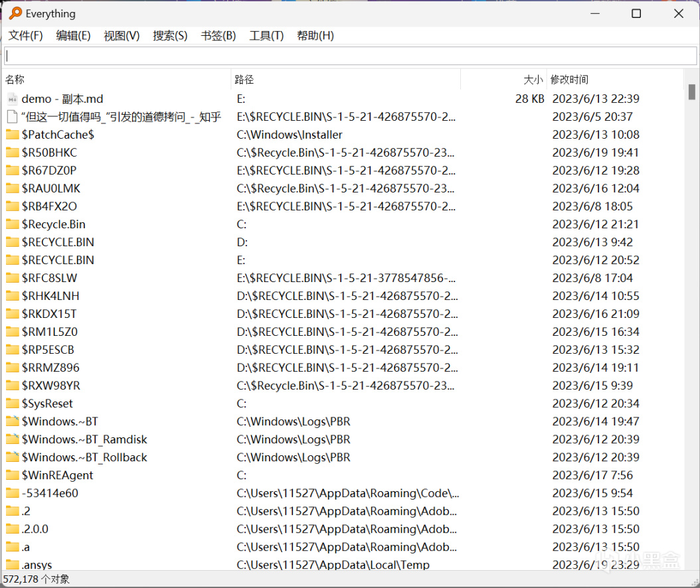Click the date "2023/6/15 16:34"
This screenshot has width=700, height=588.
(x=596, y=331)
